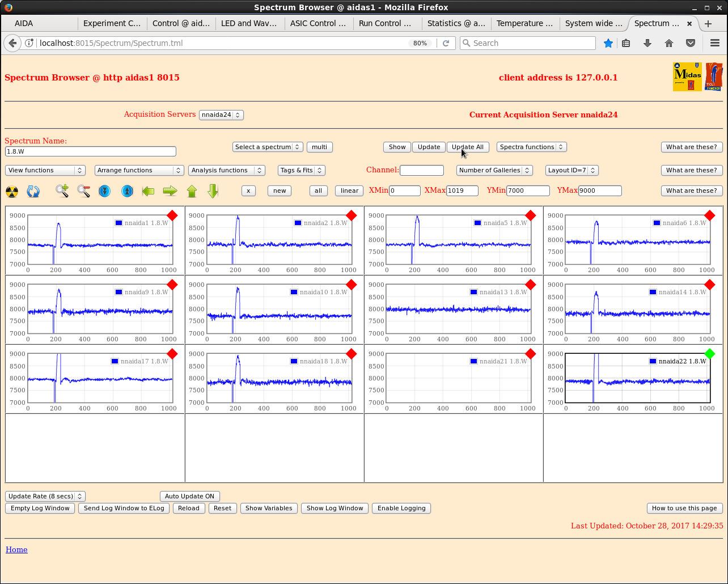Screen dimensions: 728x584
Task: Click the zoom in magnifier icon
Action: pyautogui.click(x=62, y=191)
